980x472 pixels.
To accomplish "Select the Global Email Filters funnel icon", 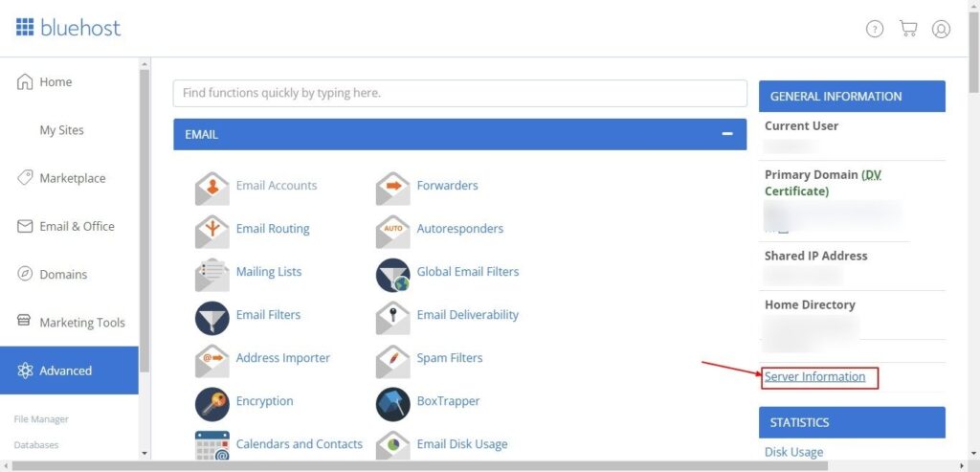I will (392, 274).
